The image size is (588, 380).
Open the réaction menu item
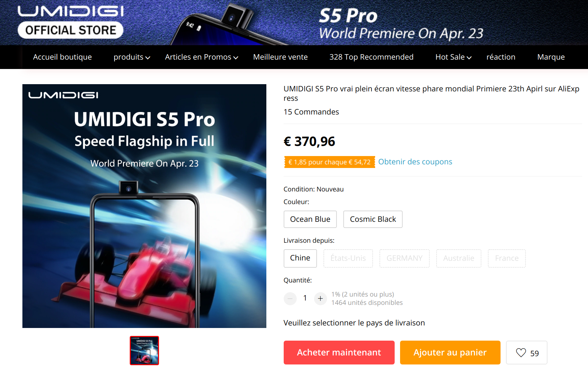(501, 57)
